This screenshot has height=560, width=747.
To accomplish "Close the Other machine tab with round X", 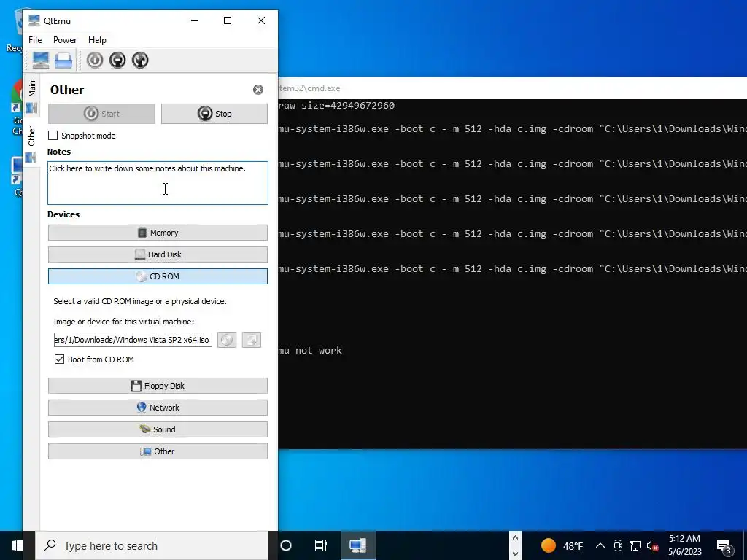I will tap(258, 90).
